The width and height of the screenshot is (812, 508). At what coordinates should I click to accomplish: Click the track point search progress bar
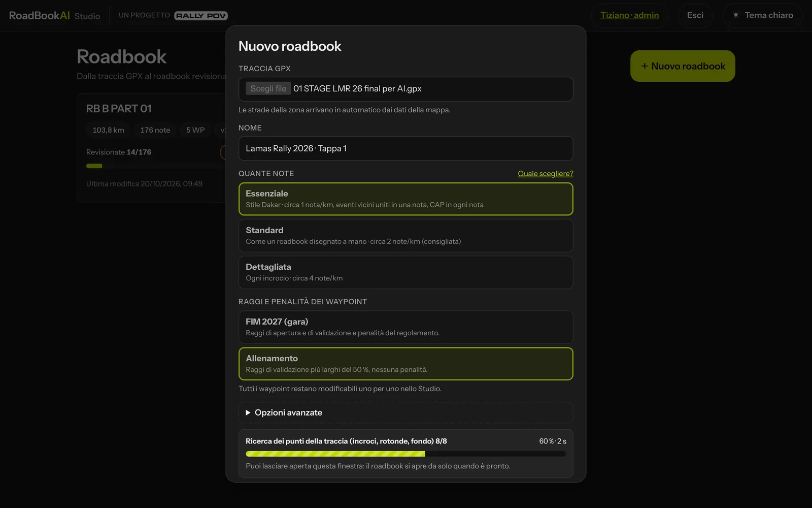(x=405, y=454)
